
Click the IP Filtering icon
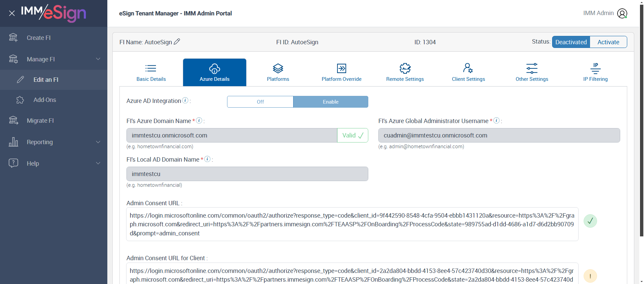point(596,68)
